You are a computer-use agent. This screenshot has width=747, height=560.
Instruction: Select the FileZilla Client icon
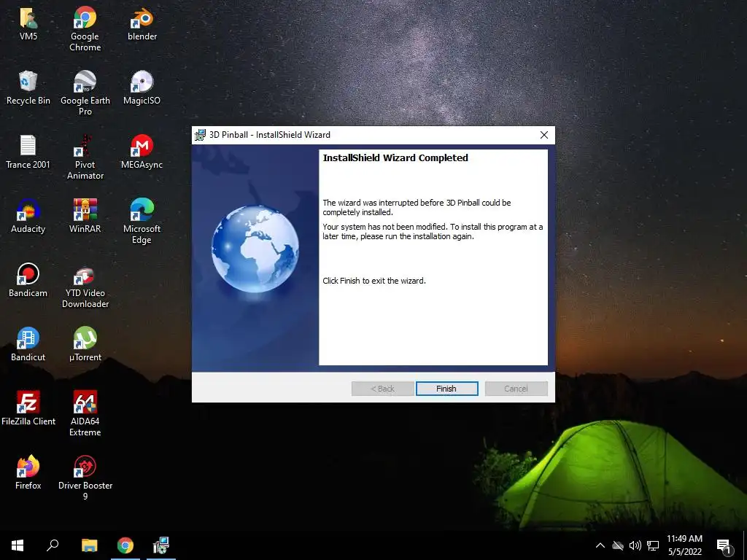[x=28, y=410]
